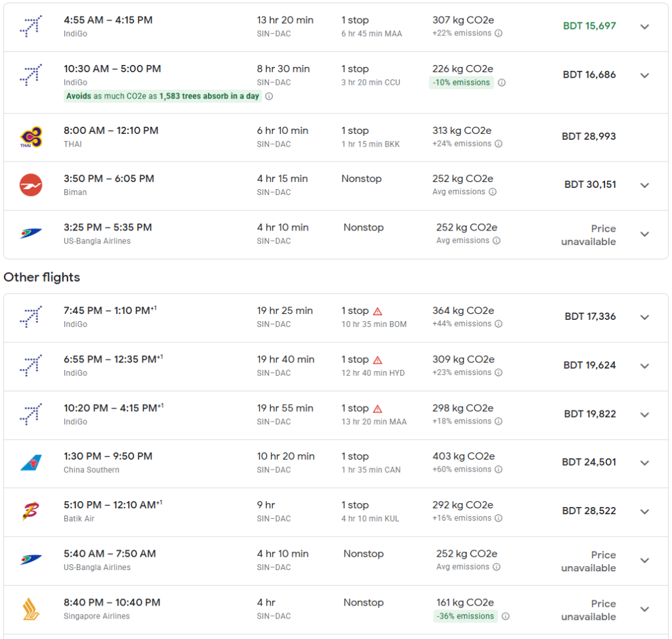Expand the 3:25 PM US-Bangla flight details

click(x=644, y=234)
